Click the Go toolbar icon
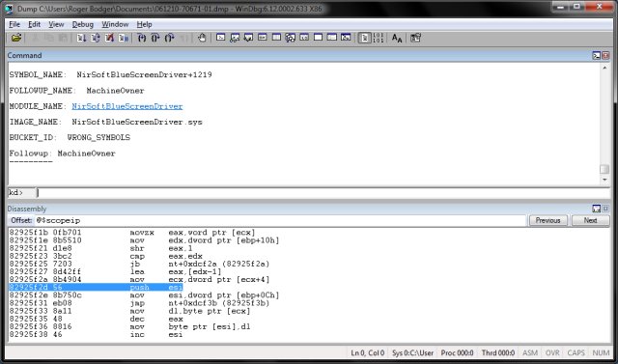 point(81,38)
